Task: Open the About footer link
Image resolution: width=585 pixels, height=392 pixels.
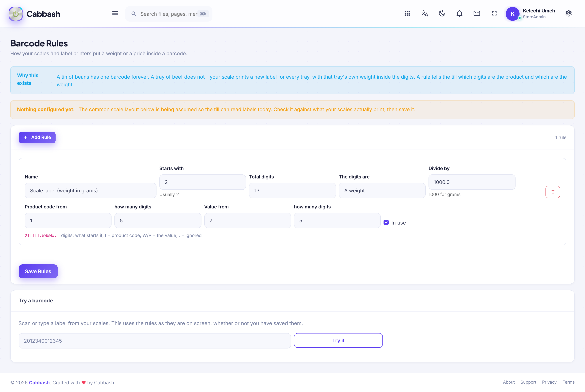Action: tap(509, 382)
